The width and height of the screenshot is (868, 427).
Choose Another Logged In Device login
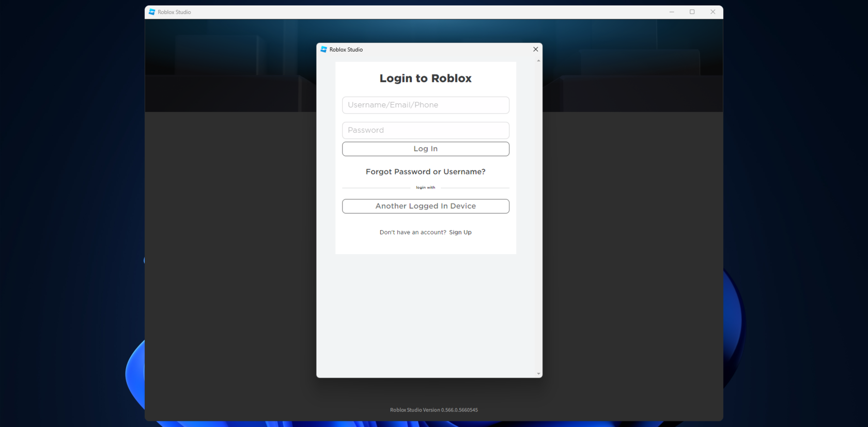coord(426,206)
